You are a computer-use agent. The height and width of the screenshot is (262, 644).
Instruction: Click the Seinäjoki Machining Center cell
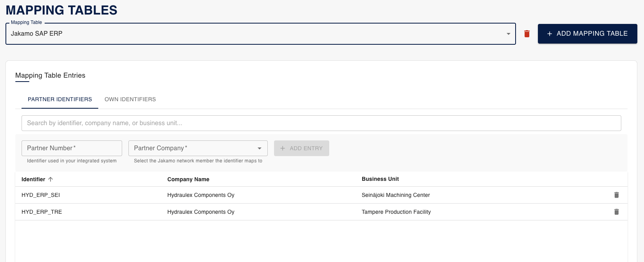(x=396, y=195)
